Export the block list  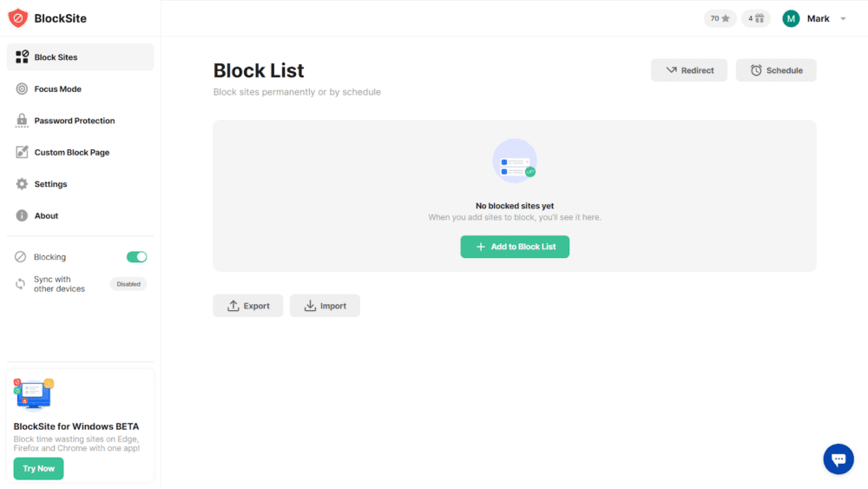tap(248, 306)
